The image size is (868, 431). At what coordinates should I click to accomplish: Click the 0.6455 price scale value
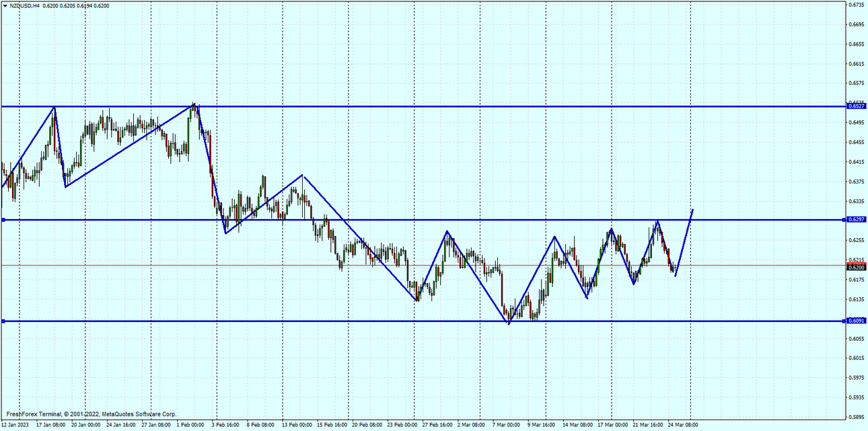point(857,143)
